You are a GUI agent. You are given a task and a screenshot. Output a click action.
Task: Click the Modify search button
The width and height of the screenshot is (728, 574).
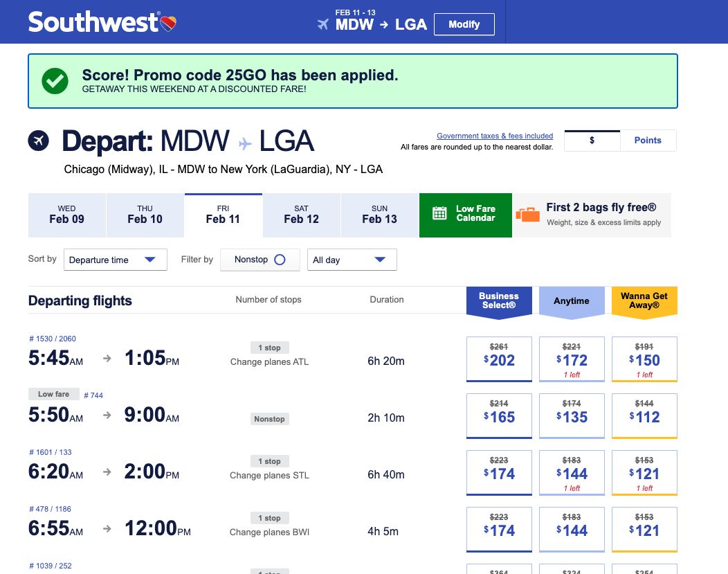[x=464, y=24]
